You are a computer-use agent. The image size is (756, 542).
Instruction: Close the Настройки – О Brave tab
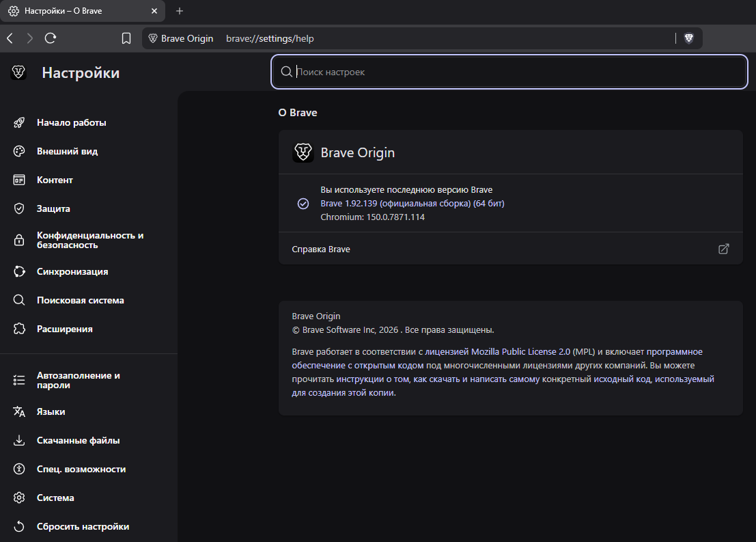[154, 11]
